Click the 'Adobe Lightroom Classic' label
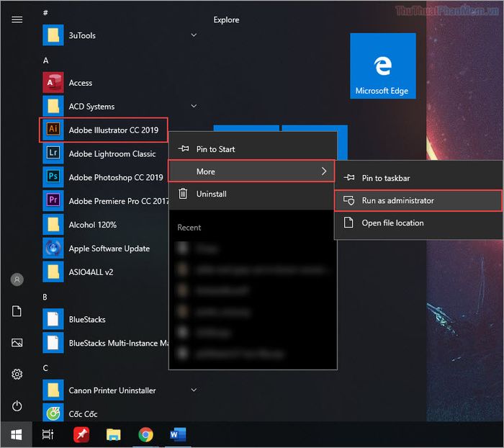Image resolution: width=504 pixels, height=448 pixels. (x=112, y=153)
